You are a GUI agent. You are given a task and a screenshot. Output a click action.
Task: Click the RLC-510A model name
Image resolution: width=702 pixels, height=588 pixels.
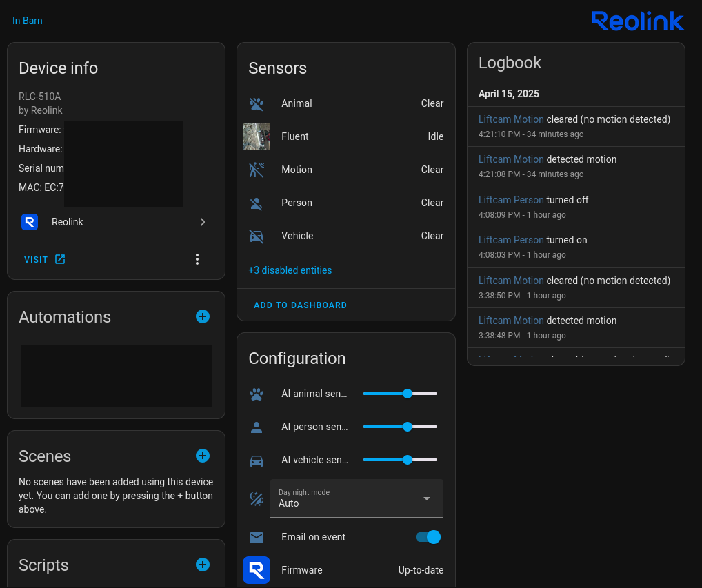coord(39,97)
